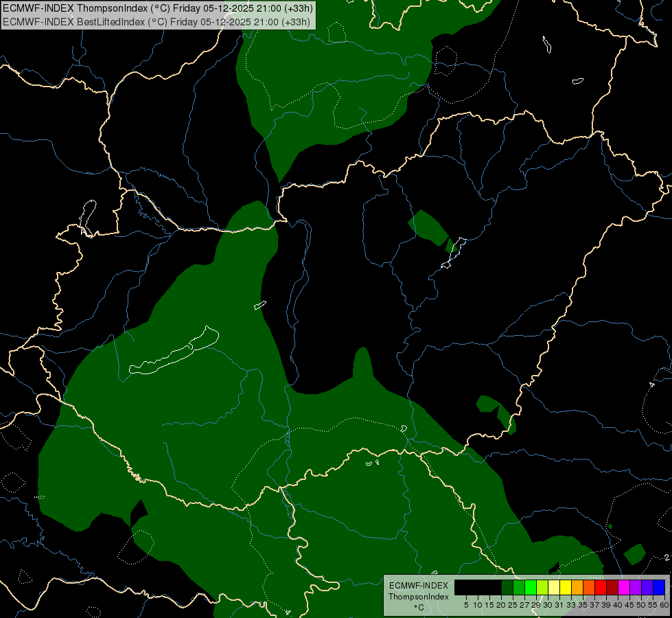Select the yellow-green 29-30 legend swatch

pos(542,587)
